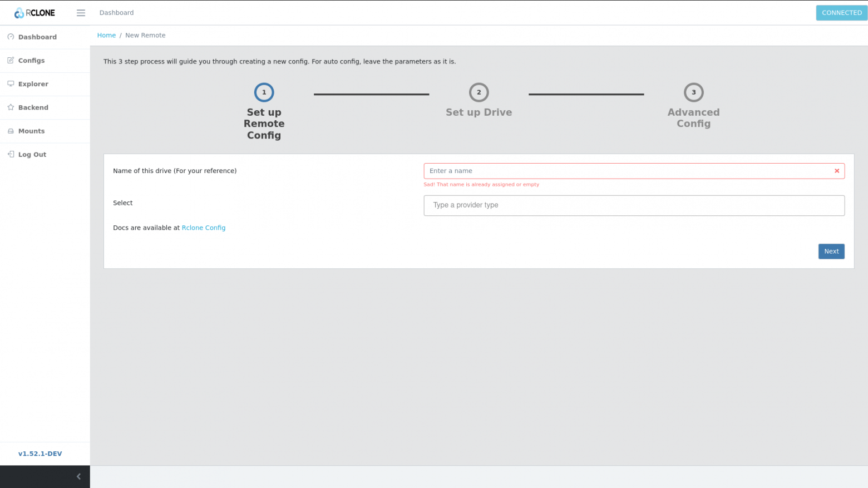Click the v1.52.1-DEV version label

40,454
